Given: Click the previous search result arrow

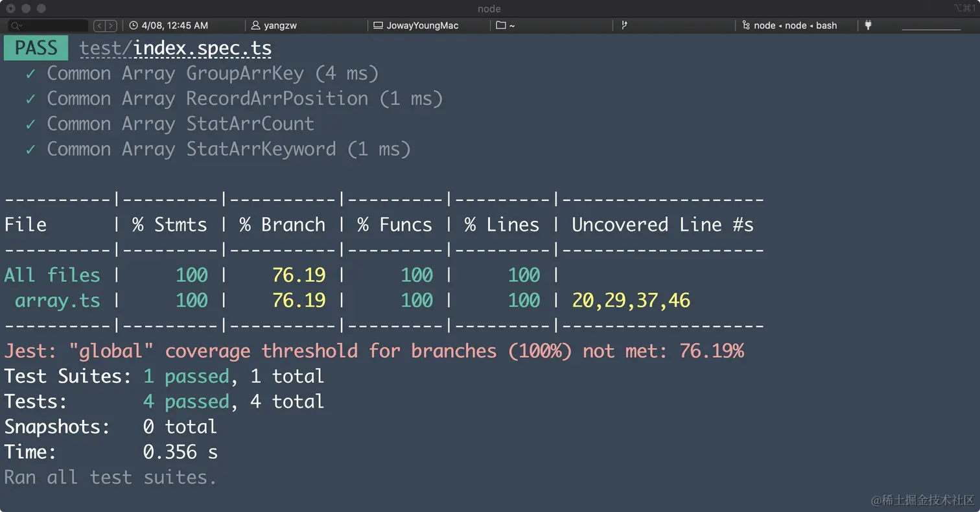Looking at the screenshot, I should pos(99,26).
